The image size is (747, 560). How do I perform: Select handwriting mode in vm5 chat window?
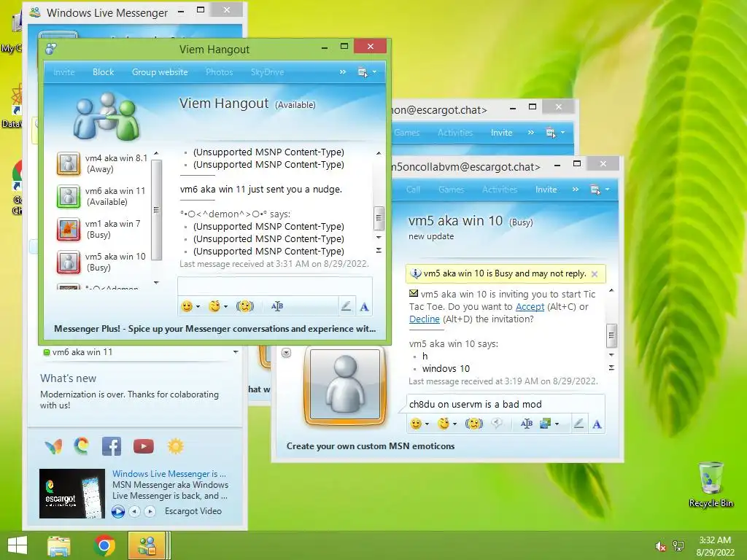578,424
